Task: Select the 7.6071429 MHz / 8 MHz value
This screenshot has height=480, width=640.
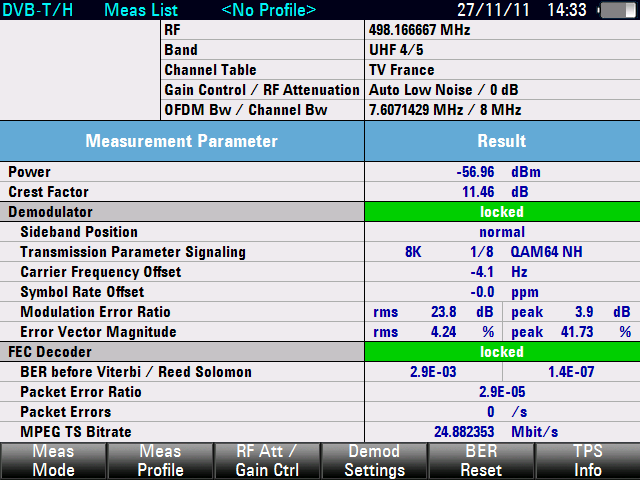Action: pyautogui.click(x=445, y=110)
